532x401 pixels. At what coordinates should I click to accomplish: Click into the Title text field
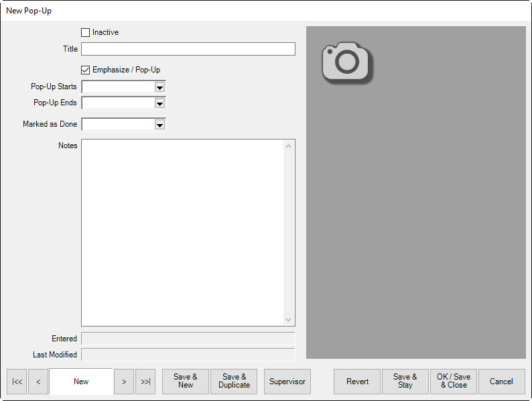[188, 49]
